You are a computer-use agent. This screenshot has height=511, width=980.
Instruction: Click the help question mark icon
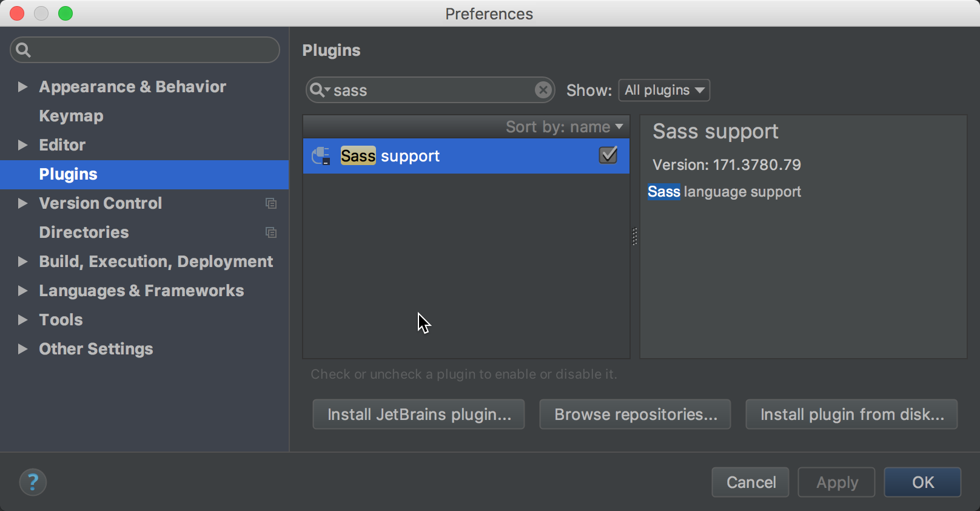coord(33,482)
